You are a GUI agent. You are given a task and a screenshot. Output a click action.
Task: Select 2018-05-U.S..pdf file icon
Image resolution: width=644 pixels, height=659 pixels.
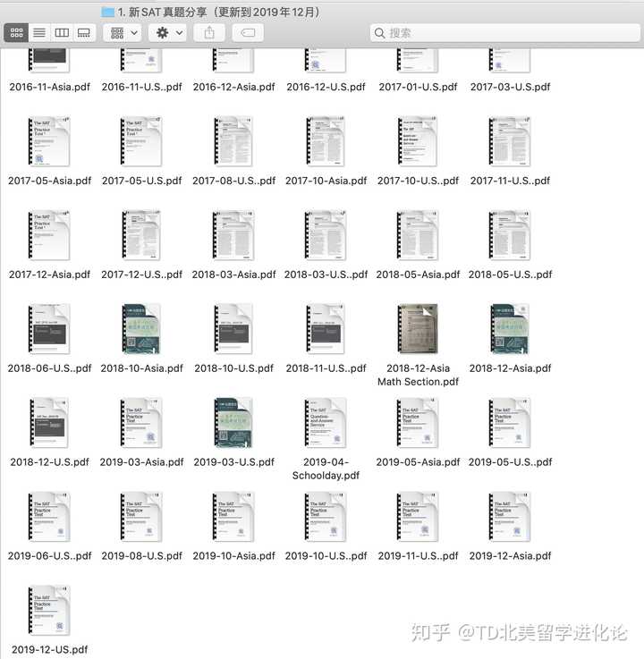tap(510, 235)
